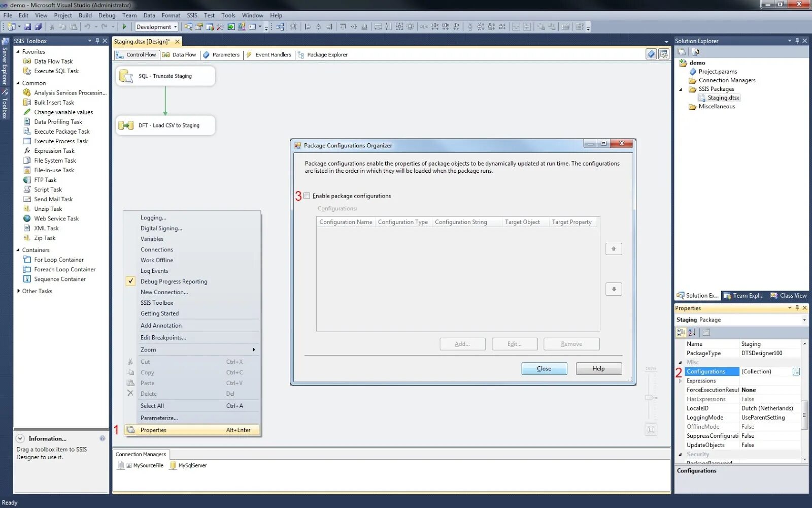The height and width of the screenshot is (508, 812).
Task: Switch to the Data Flow tab
Action: coord(179,55)
